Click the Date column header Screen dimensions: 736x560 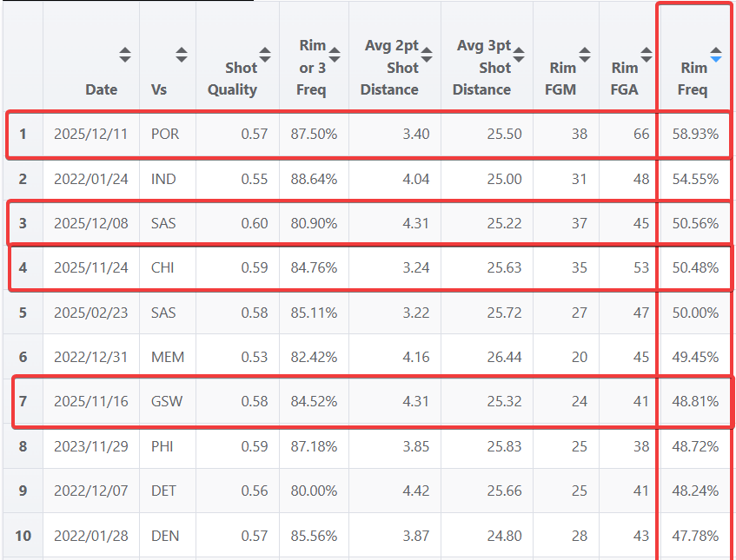coord(101,89)
